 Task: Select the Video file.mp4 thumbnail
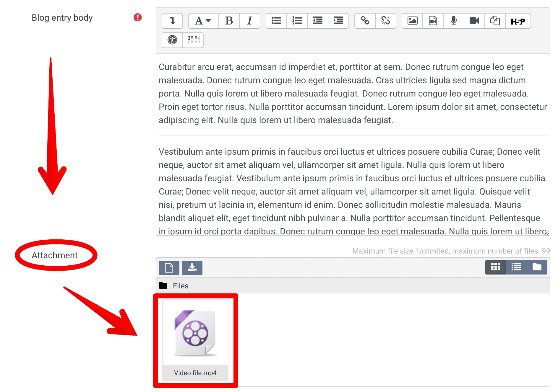click(x=195, y=332)
